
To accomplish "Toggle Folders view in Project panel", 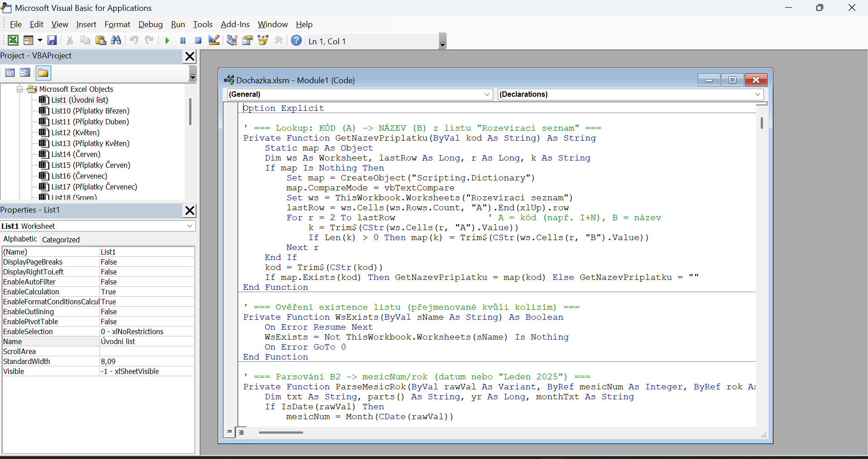I will pyautogui.click(x=43, y=73).
